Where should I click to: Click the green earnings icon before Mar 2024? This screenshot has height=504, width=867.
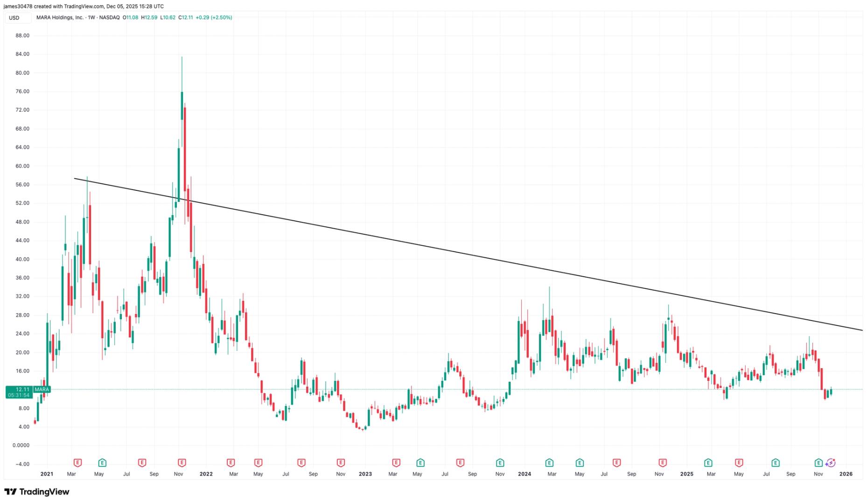pyautogui.click(x=549, y=462)
